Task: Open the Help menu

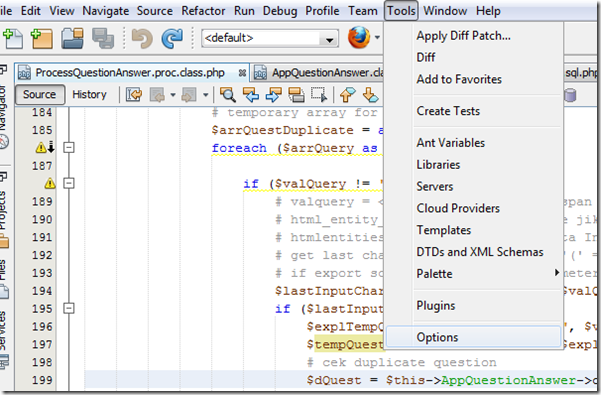Action: coord(488,11)
